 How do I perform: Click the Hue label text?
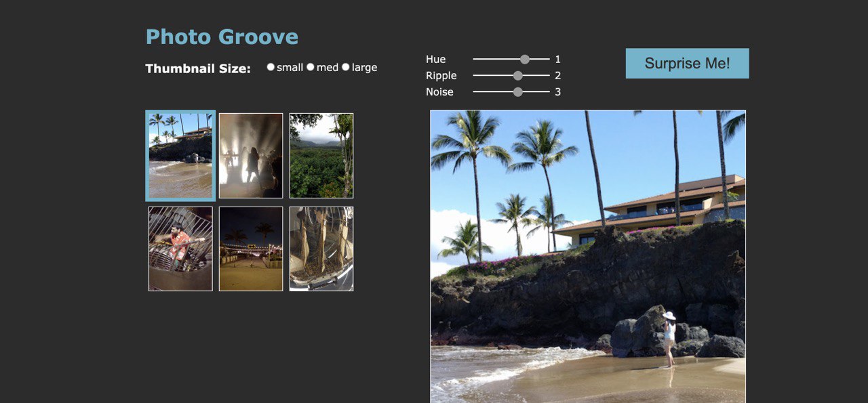436,60
